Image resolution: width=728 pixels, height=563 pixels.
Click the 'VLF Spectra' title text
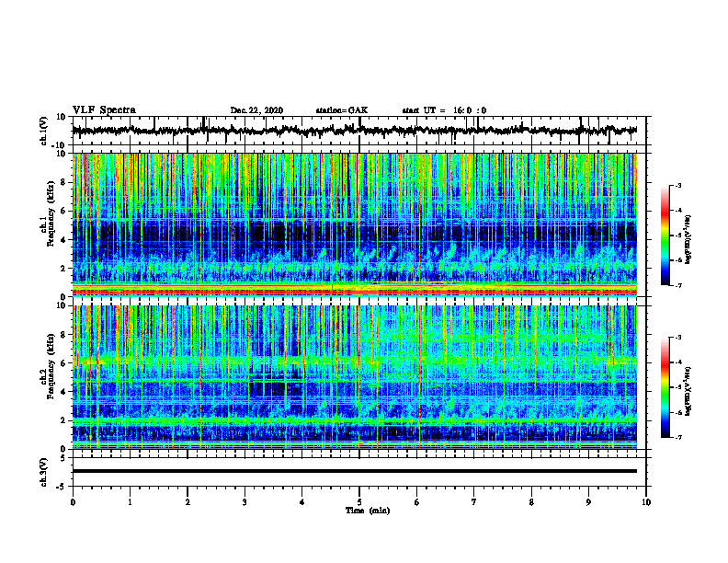104,110
